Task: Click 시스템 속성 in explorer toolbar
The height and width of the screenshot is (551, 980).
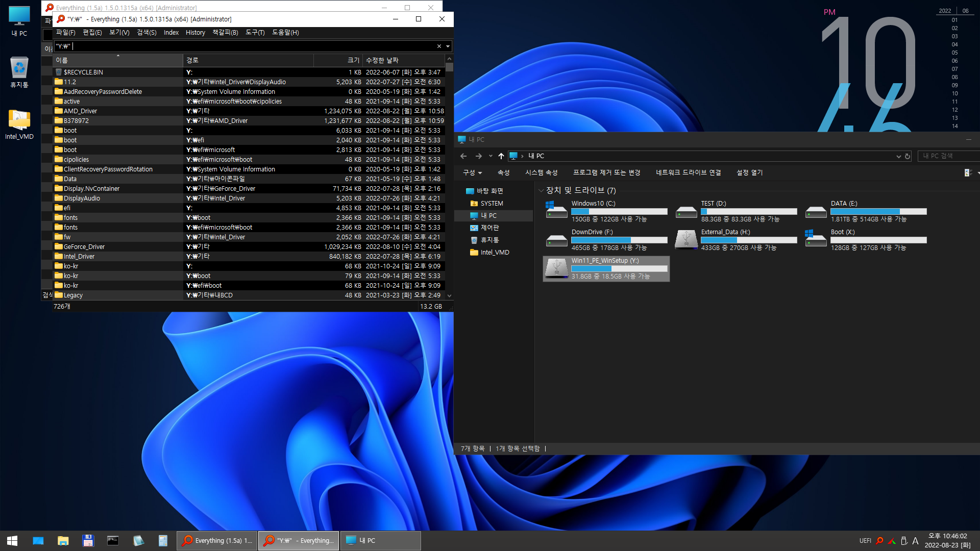Action: coord(542,173)
